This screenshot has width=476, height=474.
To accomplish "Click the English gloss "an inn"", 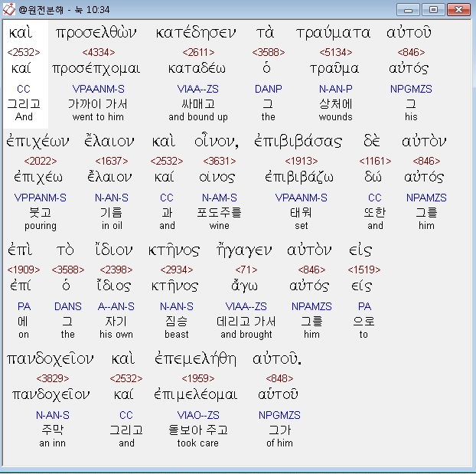I will [53, 443].
